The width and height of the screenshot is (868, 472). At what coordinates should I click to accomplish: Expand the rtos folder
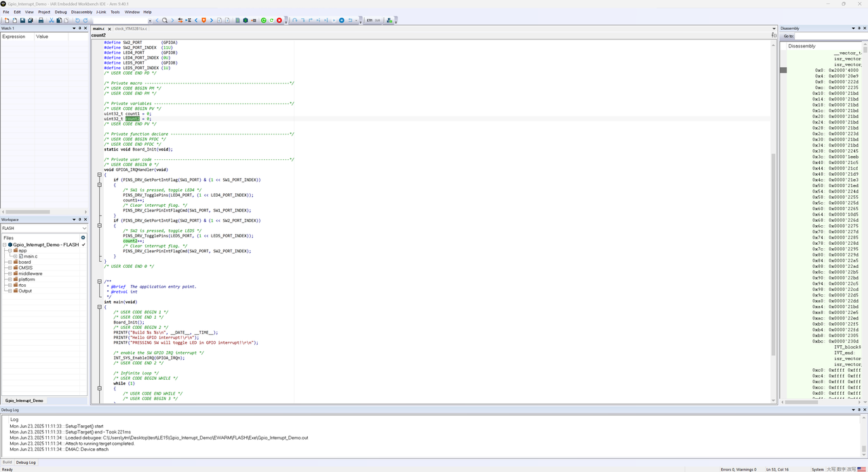10,286
